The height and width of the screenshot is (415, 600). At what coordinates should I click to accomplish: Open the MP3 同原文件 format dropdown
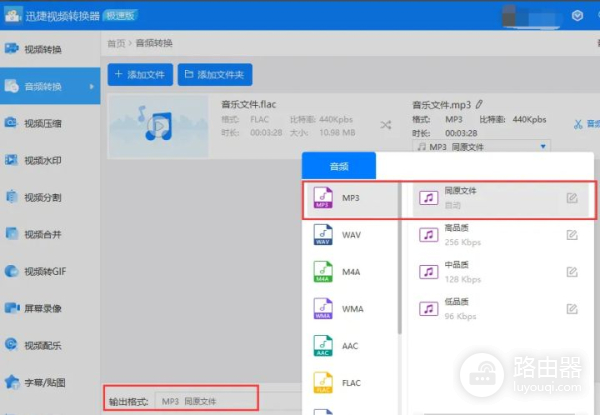coord(481,146)
